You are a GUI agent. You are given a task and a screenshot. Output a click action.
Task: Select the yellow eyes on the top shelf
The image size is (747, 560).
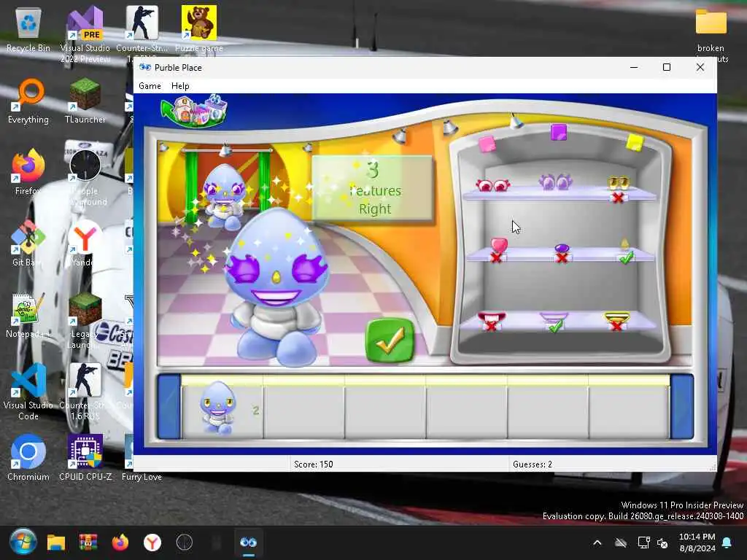[x=619, y=183]
